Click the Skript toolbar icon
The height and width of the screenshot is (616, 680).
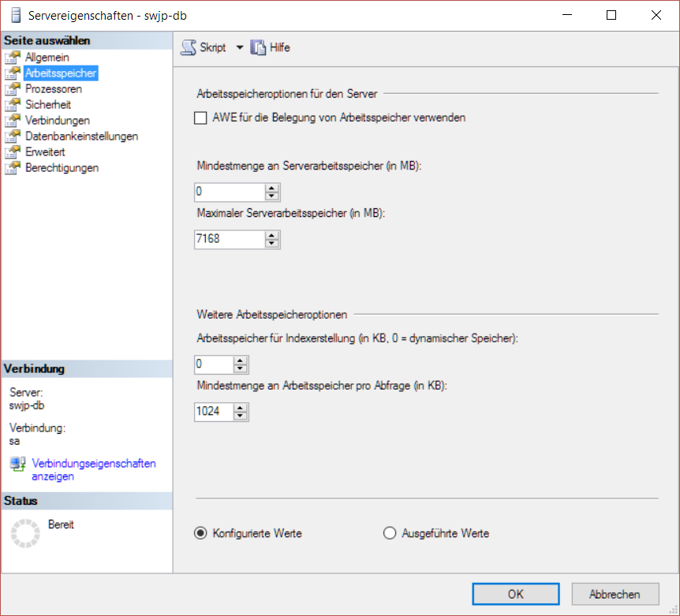tap(189, 47)
